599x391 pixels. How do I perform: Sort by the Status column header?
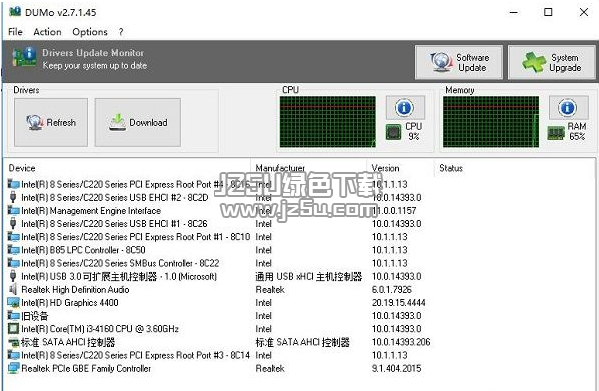click(x=451, y=168)
